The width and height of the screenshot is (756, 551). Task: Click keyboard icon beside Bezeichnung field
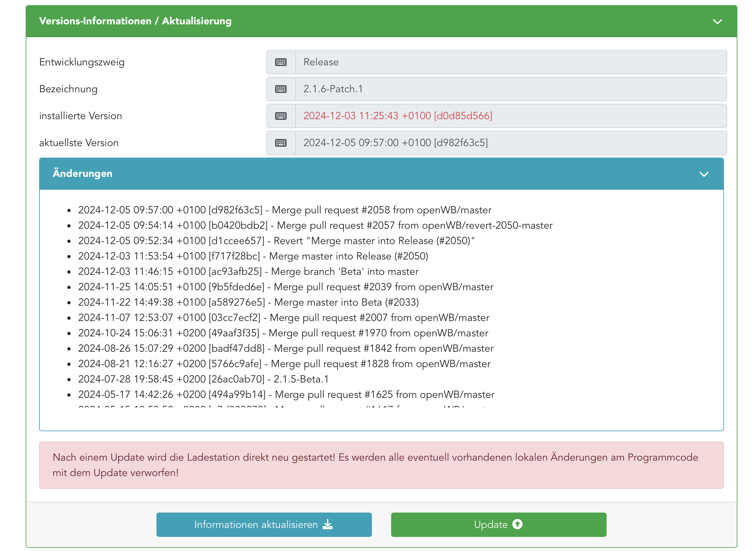281,89
